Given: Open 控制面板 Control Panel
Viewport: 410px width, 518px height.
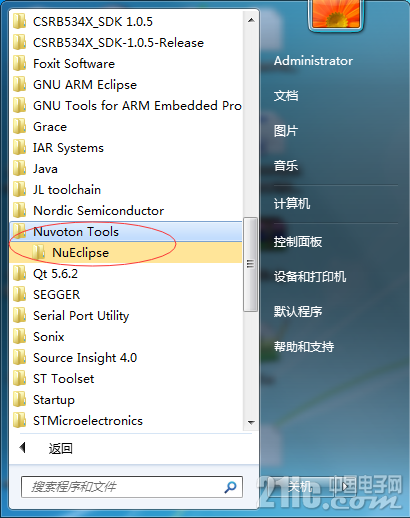Looking at the screenshot, I should pos(298,242).
